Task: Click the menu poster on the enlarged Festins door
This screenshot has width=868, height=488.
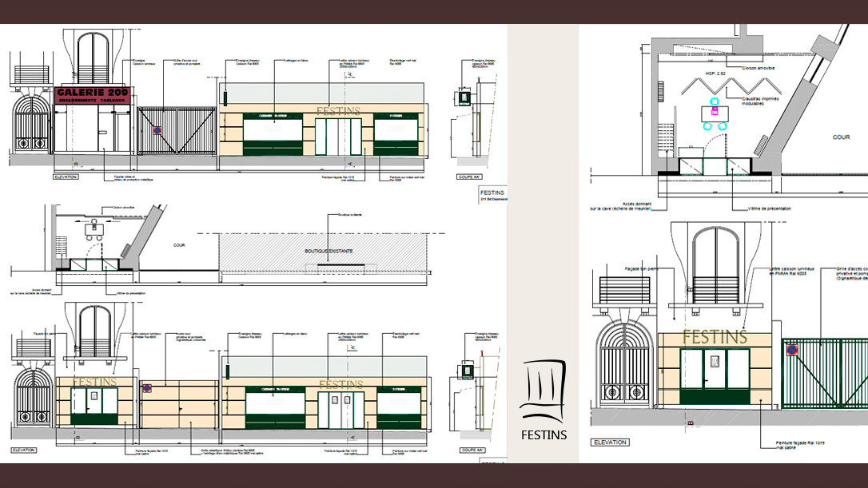Action: 715,362
